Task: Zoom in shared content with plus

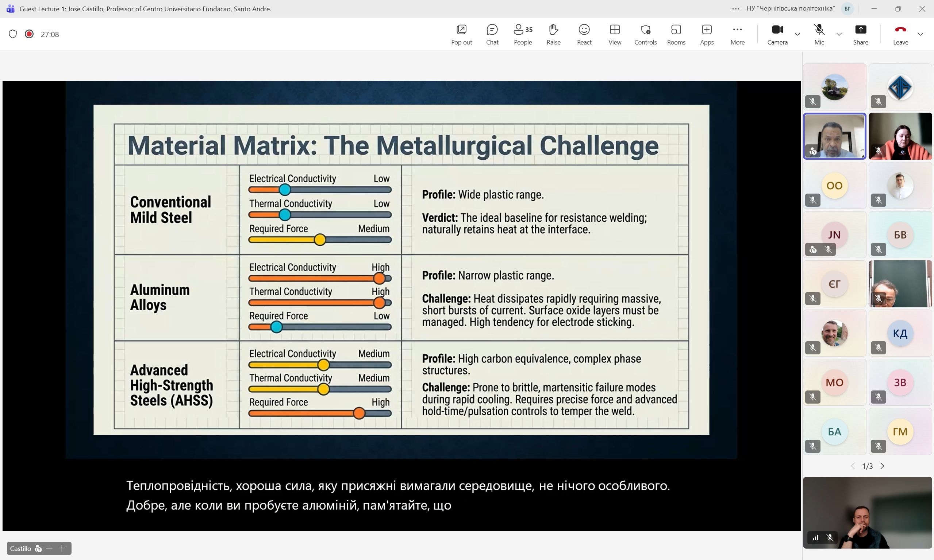Action: pos(62,548)
